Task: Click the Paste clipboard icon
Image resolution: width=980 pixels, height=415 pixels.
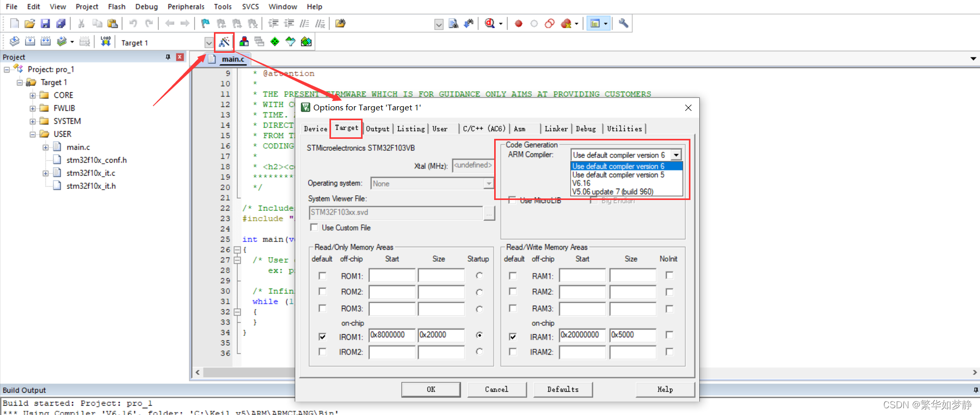Action: tap(112, 23)
